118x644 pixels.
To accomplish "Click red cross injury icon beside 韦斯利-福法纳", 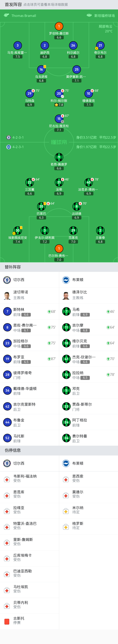I will tap(7, 479).
